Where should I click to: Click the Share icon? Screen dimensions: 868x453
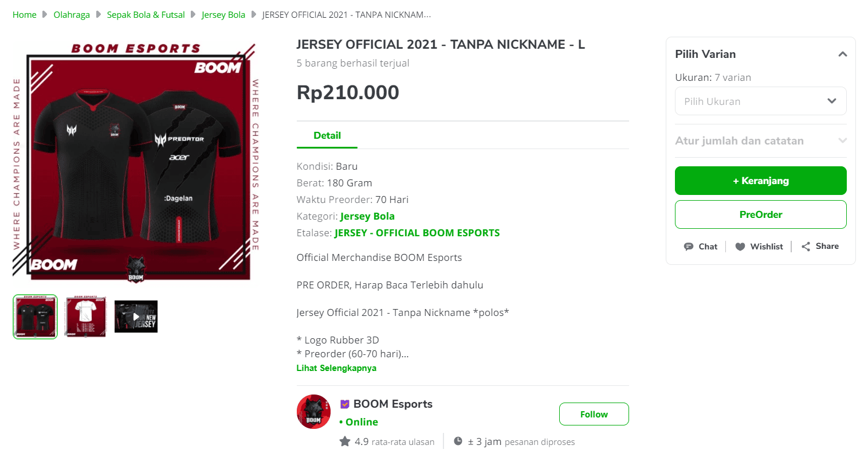point(806,247)
